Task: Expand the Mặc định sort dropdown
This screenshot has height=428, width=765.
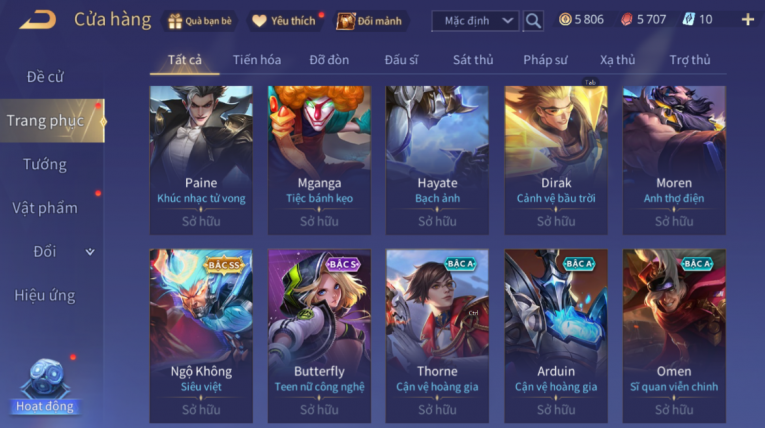Action: coord(476,21)
